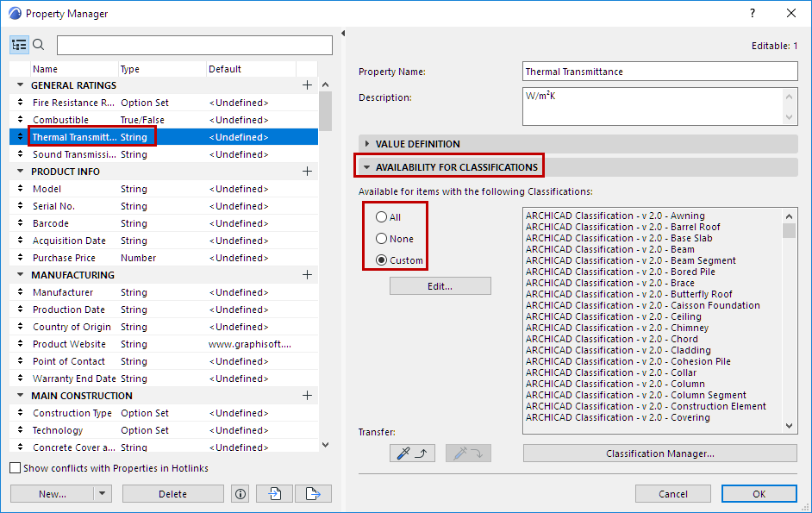
Task: Select the Thermal Transmittance property row
Action: pos(164,137)
